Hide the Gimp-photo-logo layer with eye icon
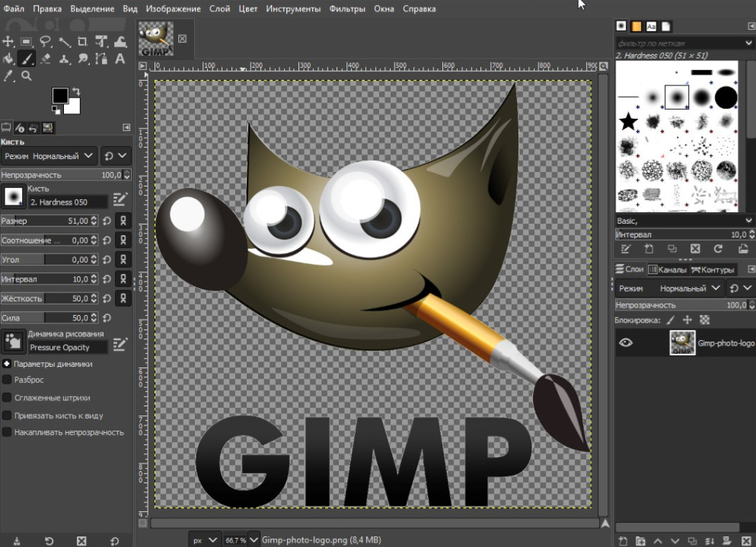Viewport: 756px width, 547px height. [x=626, y=342]
